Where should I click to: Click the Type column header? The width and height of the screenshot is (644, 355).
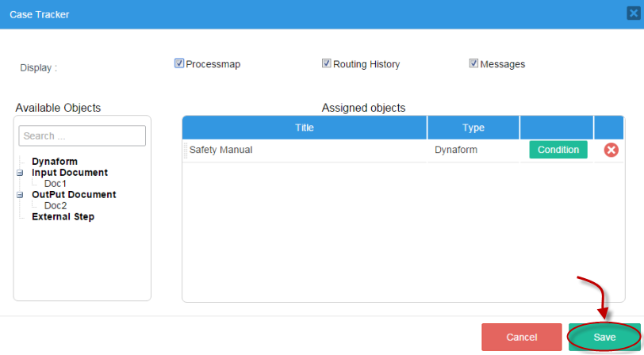tap(473, 128)
